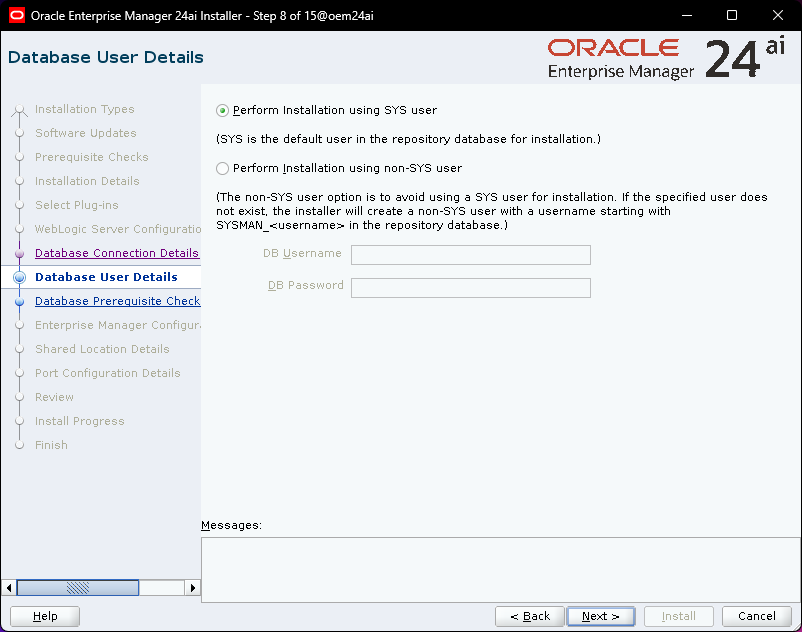The width and height of the screenshot is (802, 632).
Task: Click the Database Prerequisite Check step bullet
Action: point(19,302)
